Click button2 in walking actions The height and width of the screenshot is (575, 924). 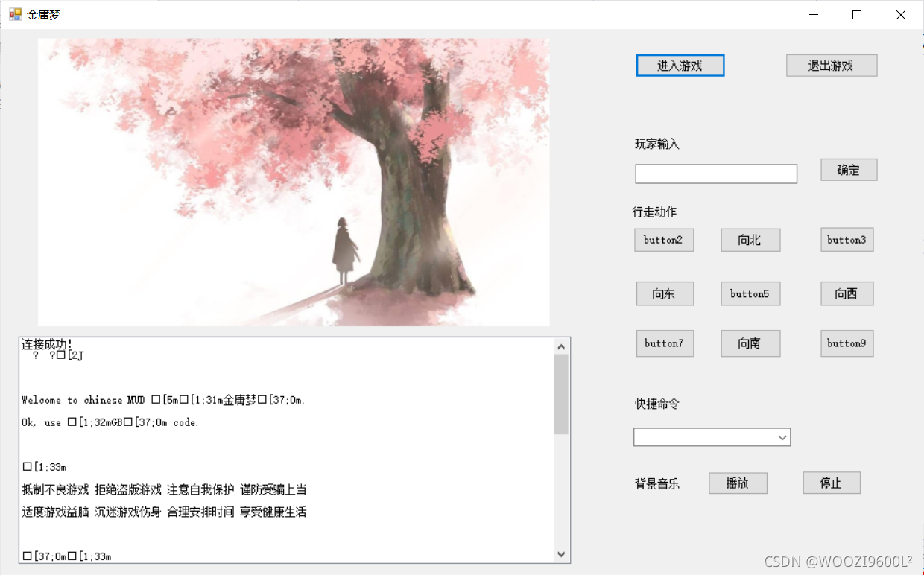pyautogui.click(x=664, y=240)
